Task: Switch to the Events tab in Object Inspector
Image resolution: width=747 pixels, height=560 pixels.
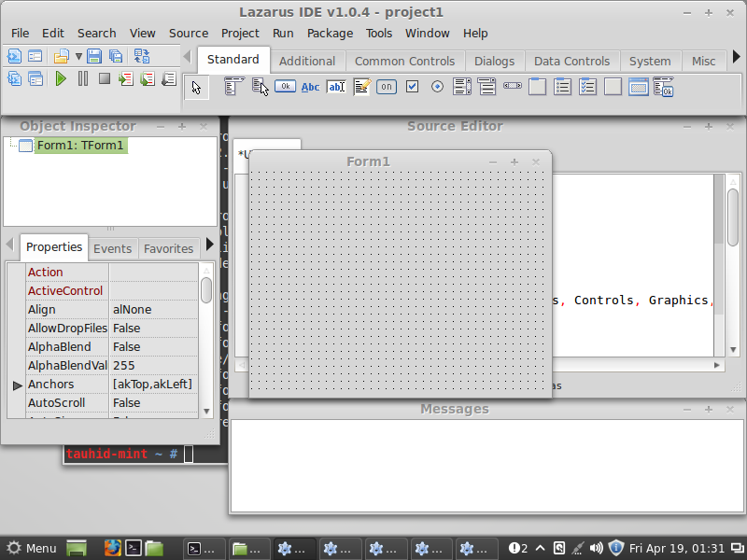Action: (112, 248)
